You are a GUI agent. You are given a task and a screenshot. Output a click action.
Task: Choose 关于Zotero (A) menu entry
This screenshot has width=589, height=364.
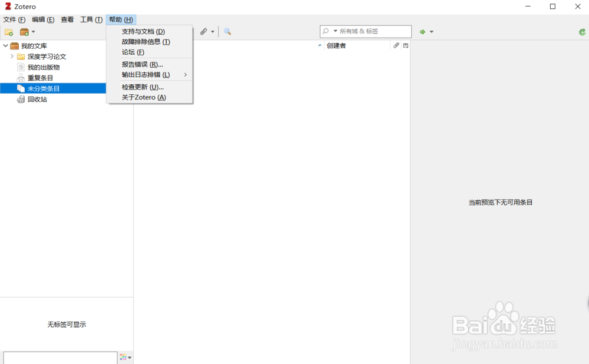(150, 97)
